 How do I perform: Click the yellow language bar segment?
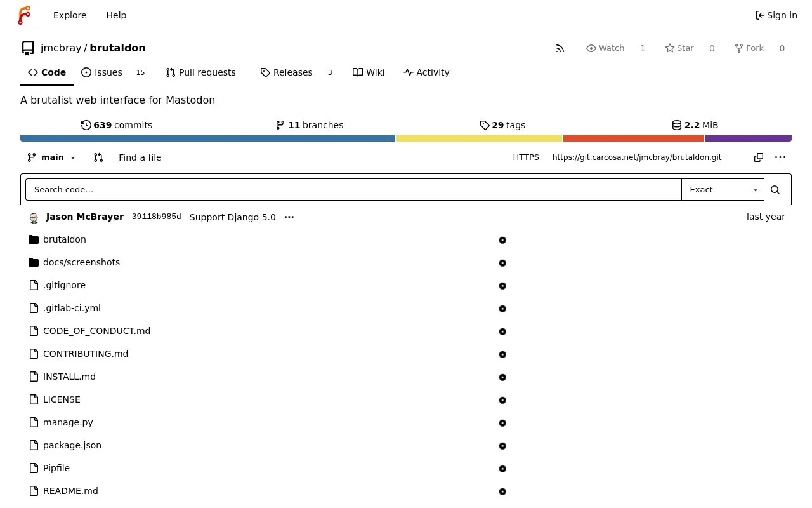[x=480, y=138]
